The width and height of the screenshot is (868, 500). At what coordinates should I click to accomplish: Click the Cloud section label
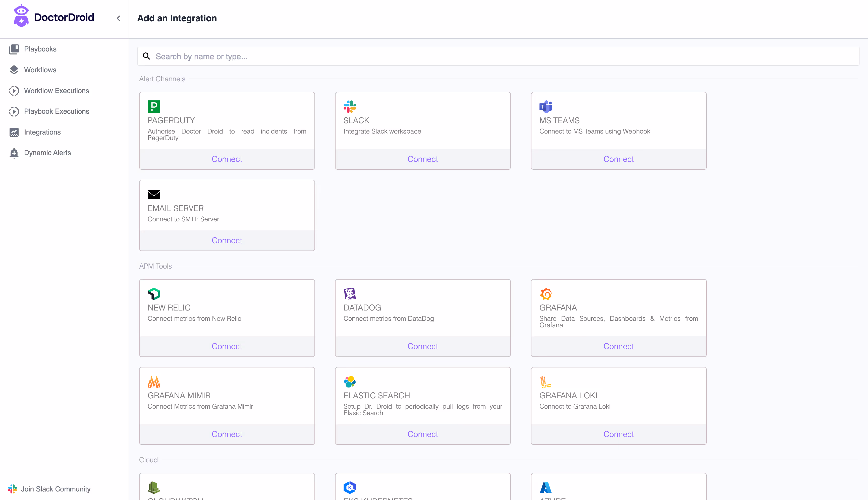click(x=148, y=460)
